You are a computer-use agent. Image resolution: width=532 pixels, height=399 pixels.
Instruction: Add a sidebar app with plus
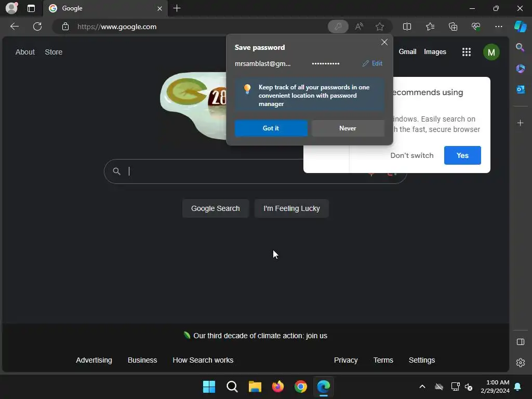520,123
